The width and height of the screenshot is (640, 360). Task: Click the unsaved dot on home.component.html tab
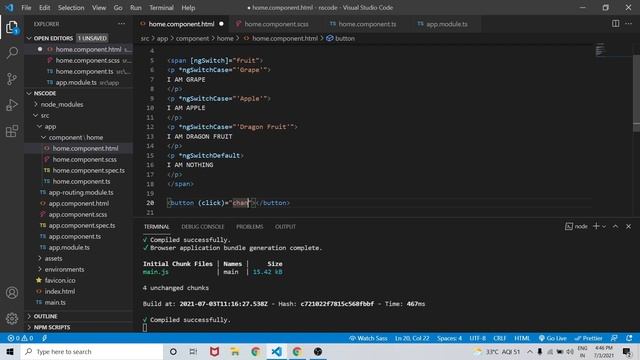coord(221,24)
